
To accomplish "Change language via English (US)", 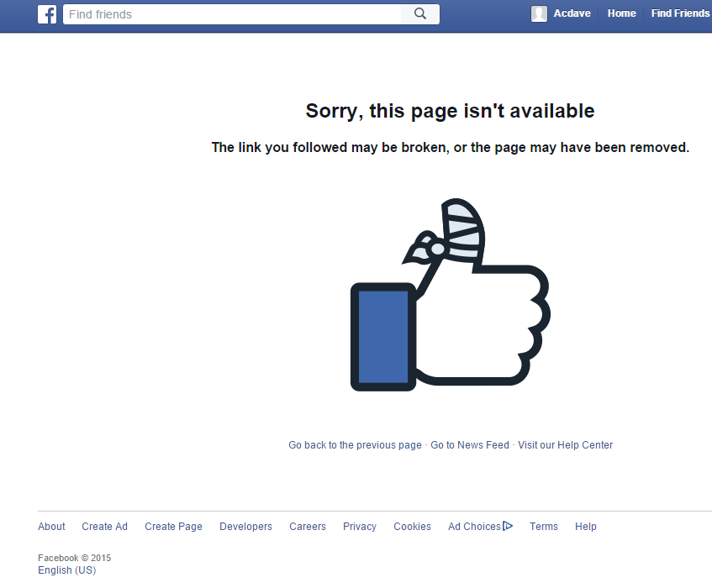I will tap(66, 570).
